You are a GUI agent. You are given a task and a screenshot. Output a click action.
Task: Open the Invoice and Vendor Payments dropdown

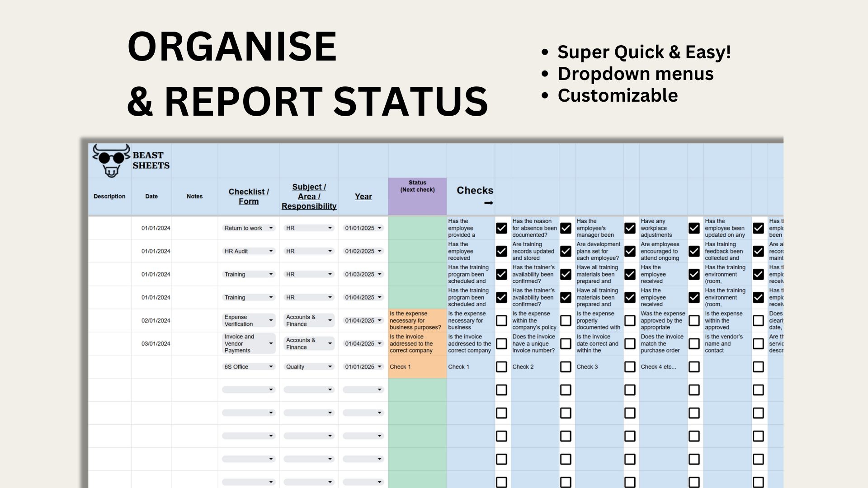pos(271,344)
